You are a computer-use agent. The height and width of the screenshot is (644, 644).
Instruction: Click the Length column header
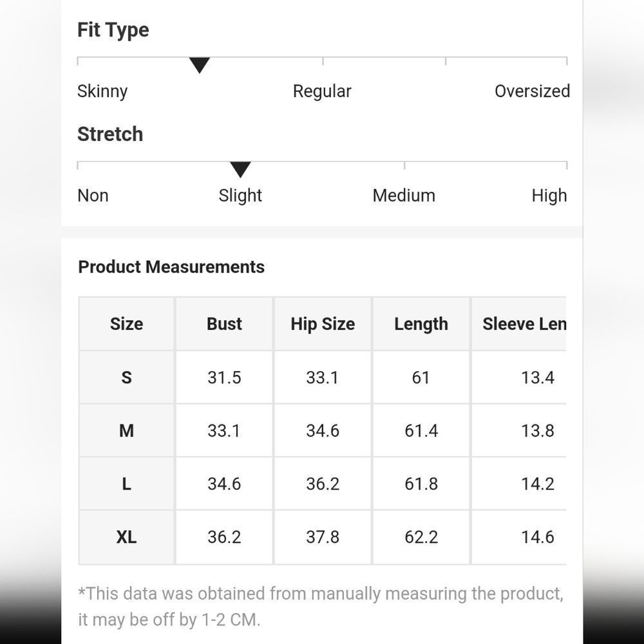tap(421, 324)
